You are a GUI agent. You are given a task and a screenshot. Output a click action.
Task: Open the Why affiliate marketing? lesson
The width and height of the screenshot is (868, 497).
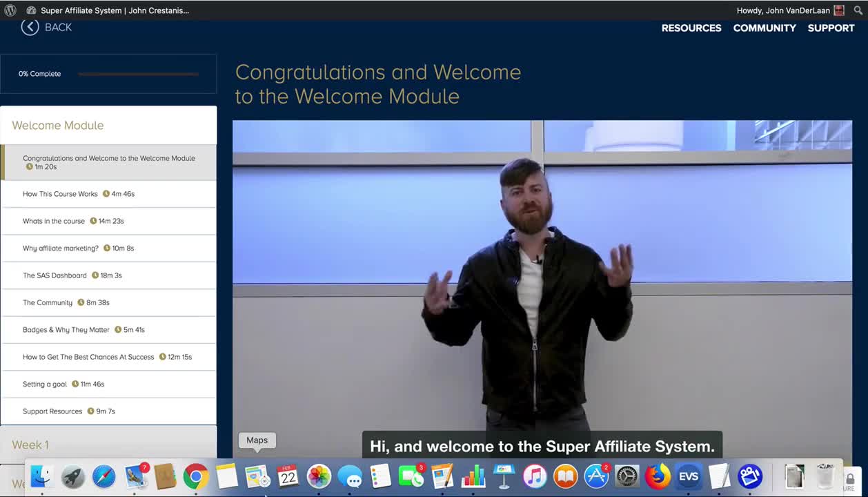coord(108,248)
